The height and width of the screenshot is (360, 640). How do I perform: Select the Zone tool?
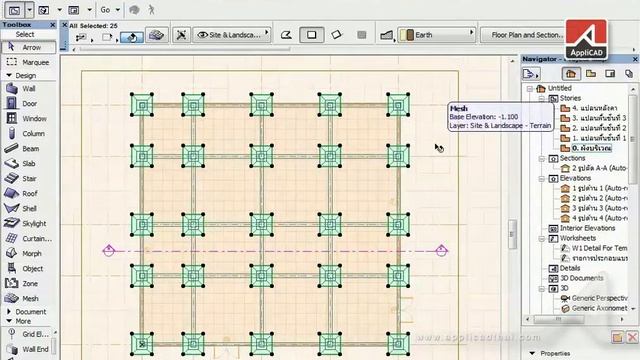pyautogui.click(x=29, y=283)
